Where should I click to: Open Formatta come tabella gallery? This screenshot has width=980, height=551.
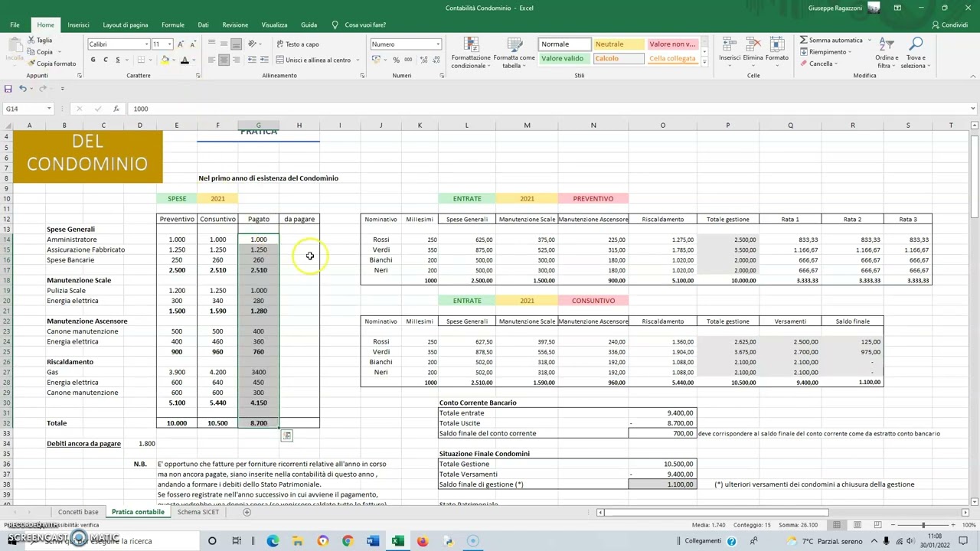514,53
